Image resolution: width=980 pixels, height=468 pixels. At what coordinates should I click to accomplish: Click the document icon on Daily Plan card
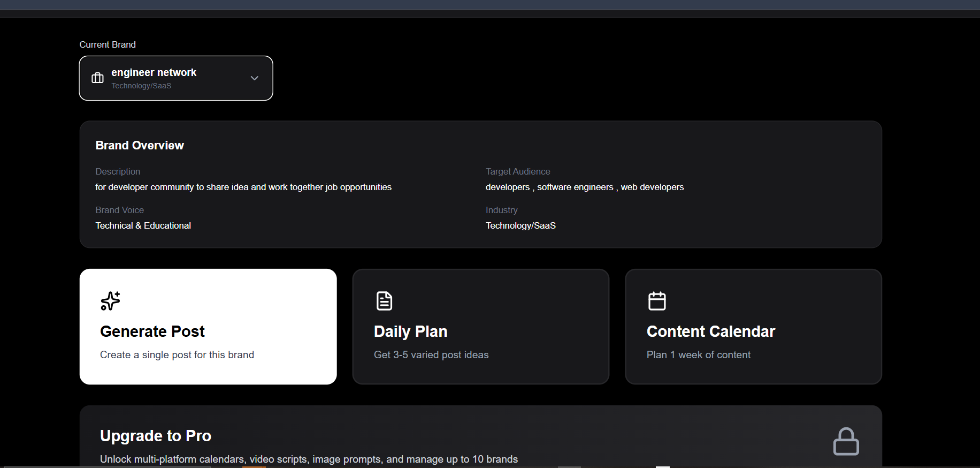384,301
